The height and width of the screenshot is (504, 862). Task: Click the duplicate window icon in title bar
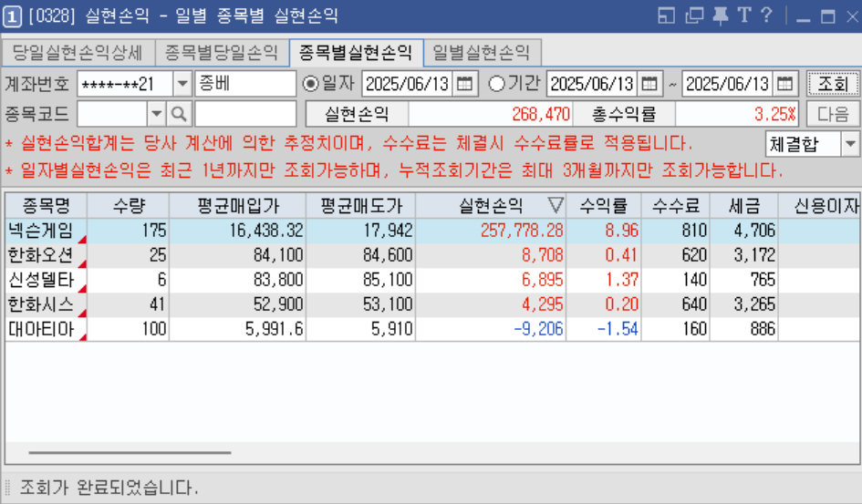pyautogui.click(x=695, y=15)
